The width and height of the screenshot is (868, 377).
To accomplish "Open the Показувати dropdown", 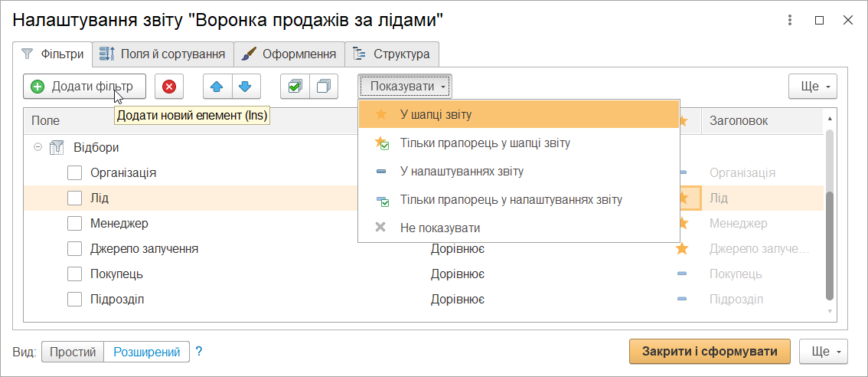I will point(405,87).
